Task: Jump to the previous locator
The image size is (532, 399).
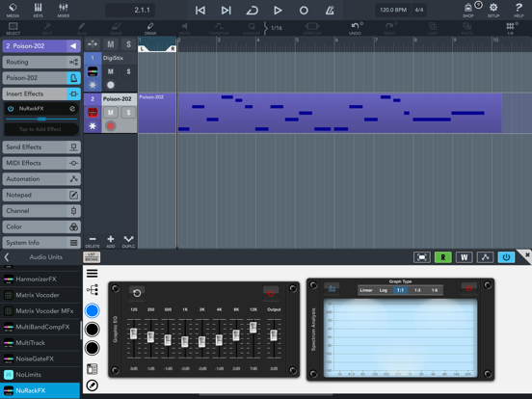Action: [x=200, y=11]
